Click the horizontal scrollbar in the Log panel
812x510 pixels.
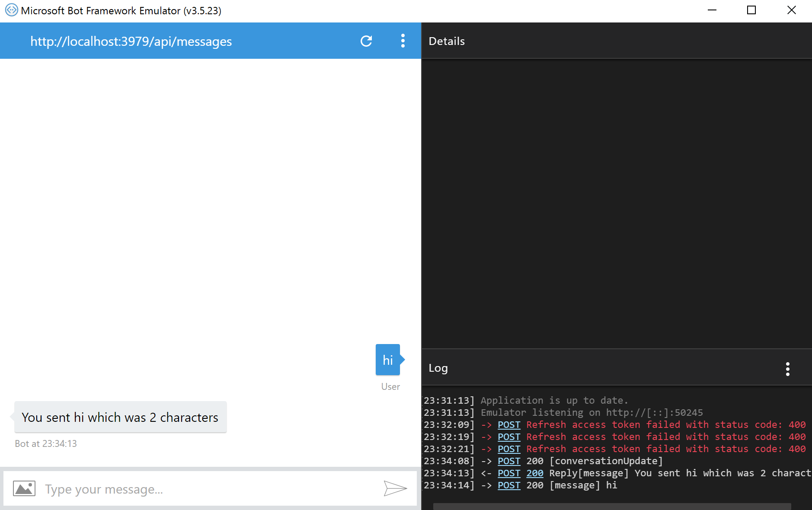coord(612,506)
